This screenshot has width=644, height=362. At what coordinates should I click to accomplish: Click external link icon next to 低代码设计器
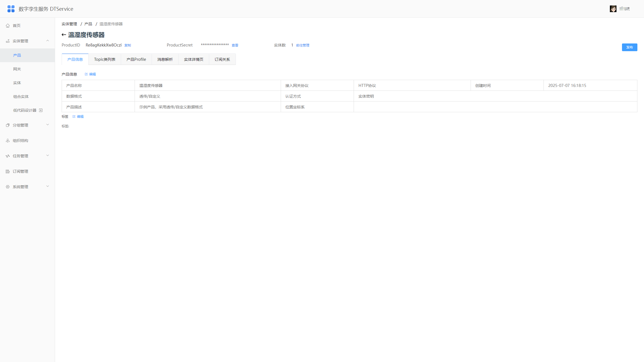pyautogui.click(x=41, y=110)
